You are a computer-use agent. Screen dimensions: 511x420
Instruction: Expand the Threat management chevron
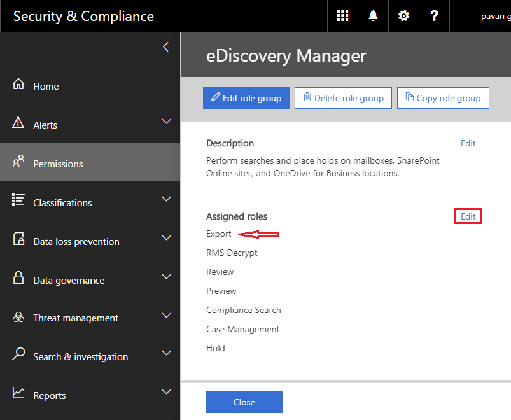pos(166,316)
